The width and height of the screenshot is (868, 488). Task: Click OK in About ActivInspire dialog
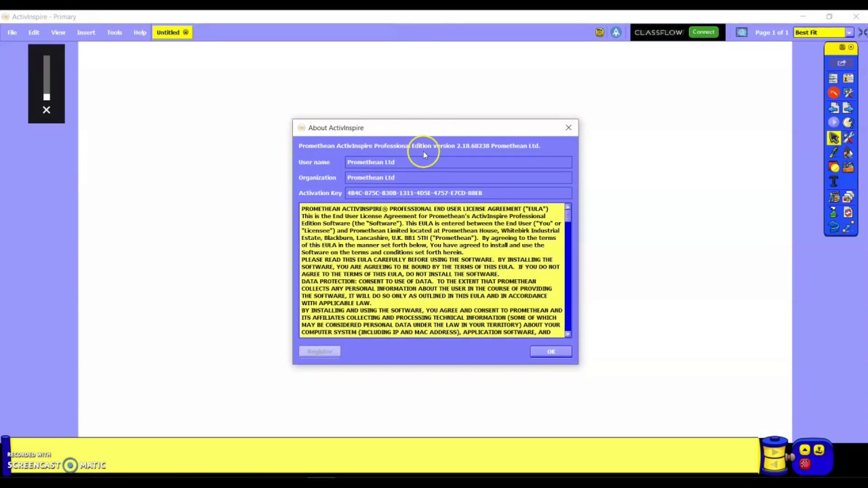(x=551, y=352)
